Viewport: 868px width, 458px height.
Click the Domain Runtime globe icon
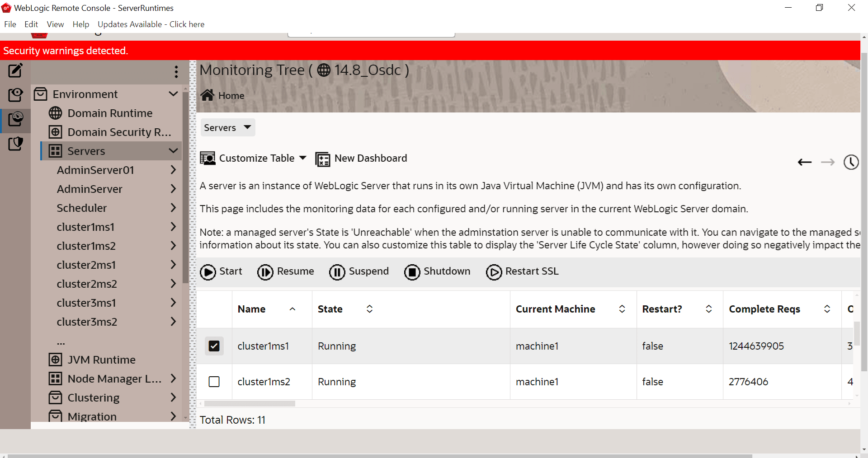pyautogui.click(x=55, y=113)
